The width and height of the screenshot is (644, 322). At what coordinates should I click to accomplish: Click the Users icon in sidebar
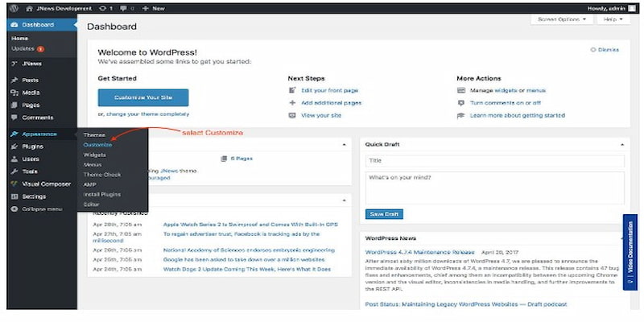pyautogui.click(x=14, y=159)
